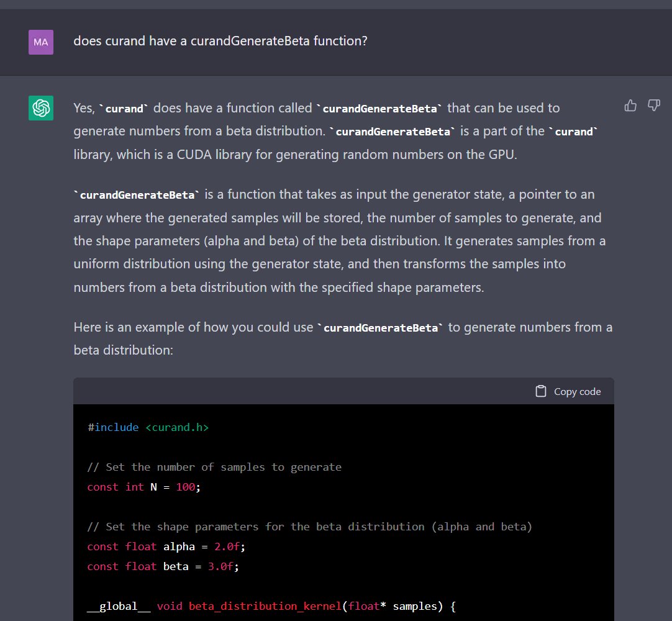
Task: Click the paragraph starting 'Here is an example'
Action: (343, 338)
